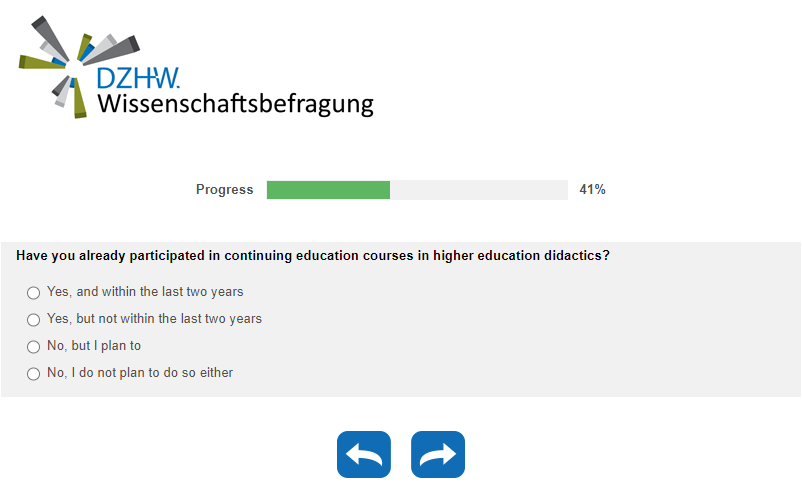Click label text 'Yes, and within the last two years'
This screenshot has width=802, height=488.
click(145, 292)
